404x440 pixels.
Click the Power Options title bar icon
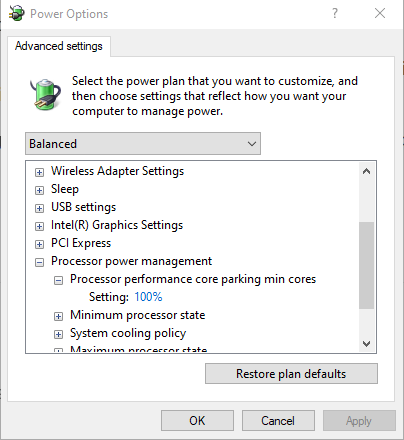tap(17, 13)
